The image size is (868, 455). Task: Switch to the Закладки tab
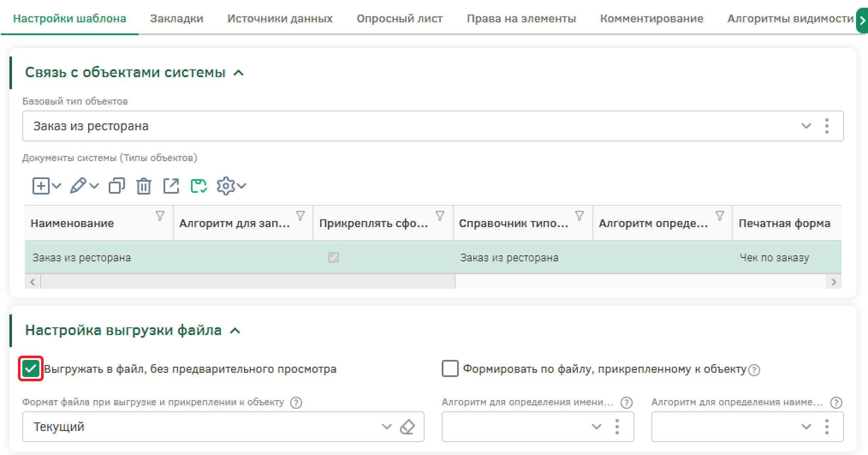tap(176, 18)
